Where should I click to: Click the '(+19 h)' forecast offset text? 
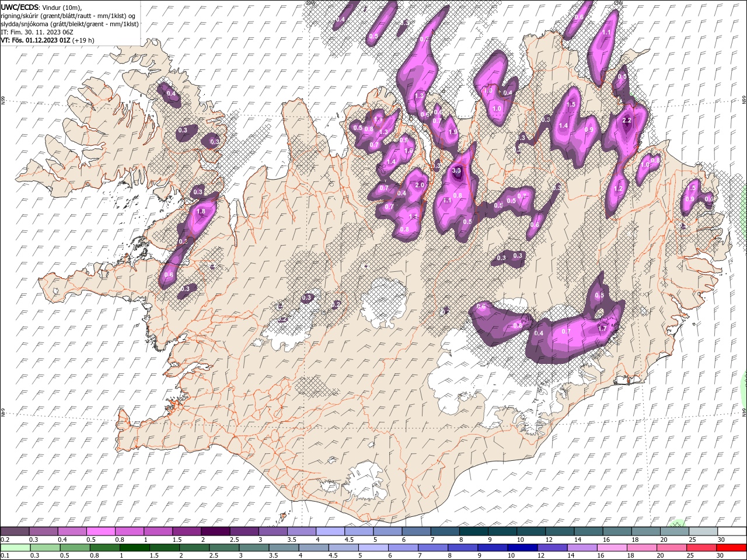pos(83,40)
